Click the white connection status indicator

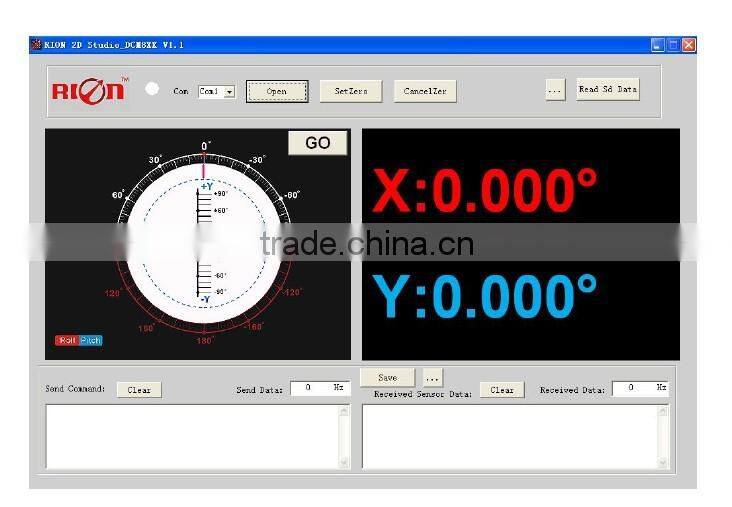[152, 89]
